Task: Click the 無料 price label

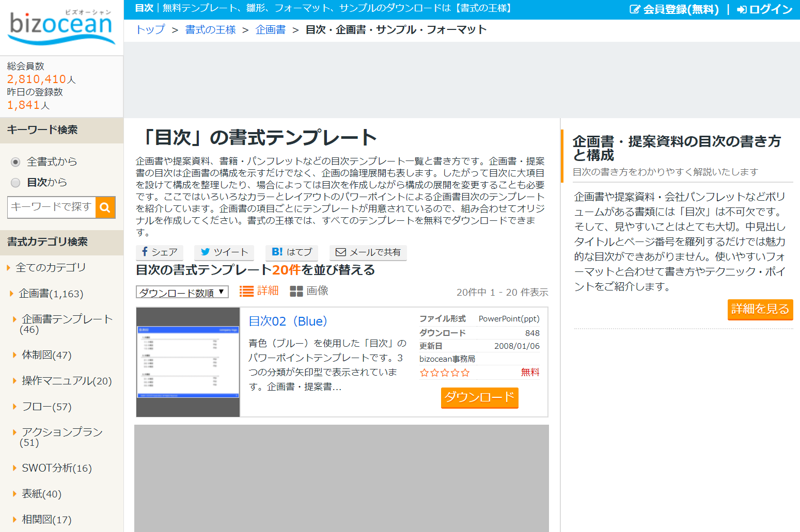Action: (530, 372)
